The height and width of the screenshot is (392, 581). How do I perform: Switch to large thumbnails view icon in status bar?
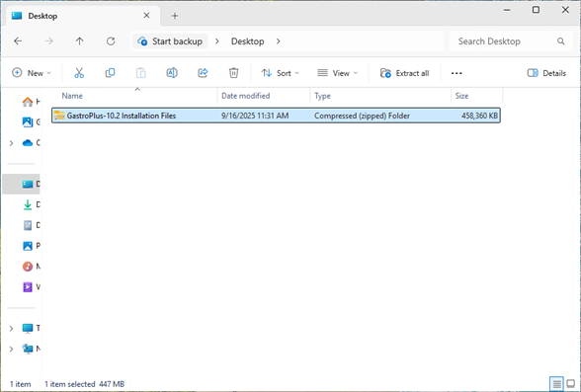[x=571, y=384]
